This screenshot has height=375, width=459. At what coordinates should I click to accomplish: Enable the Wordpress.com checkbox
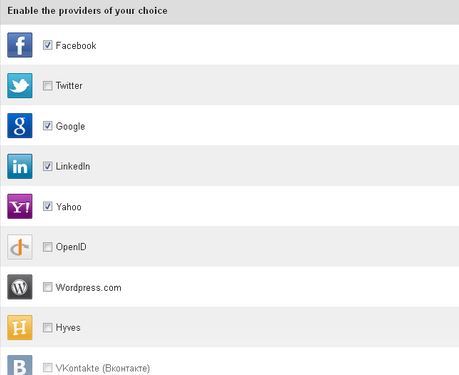48,287
